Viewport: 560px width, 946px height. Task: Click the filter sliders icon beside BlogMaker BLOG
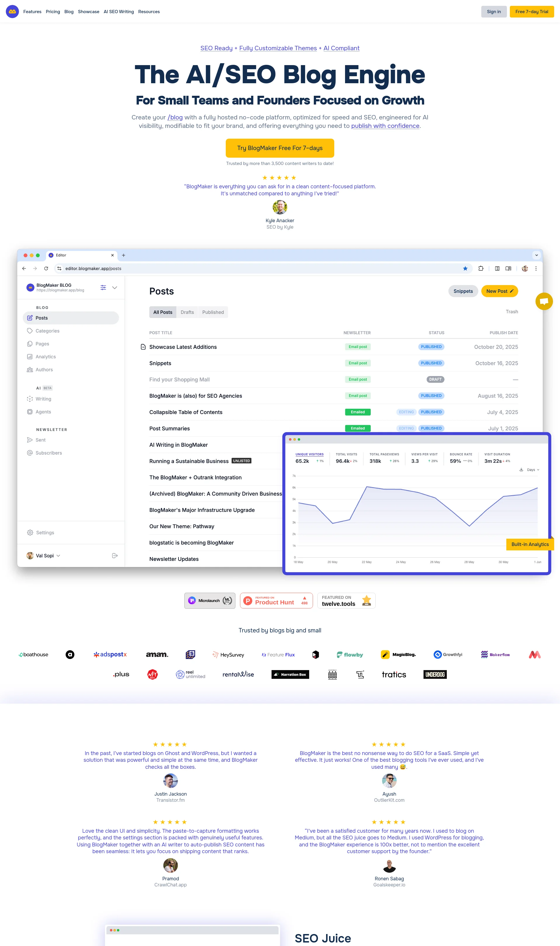103,287
